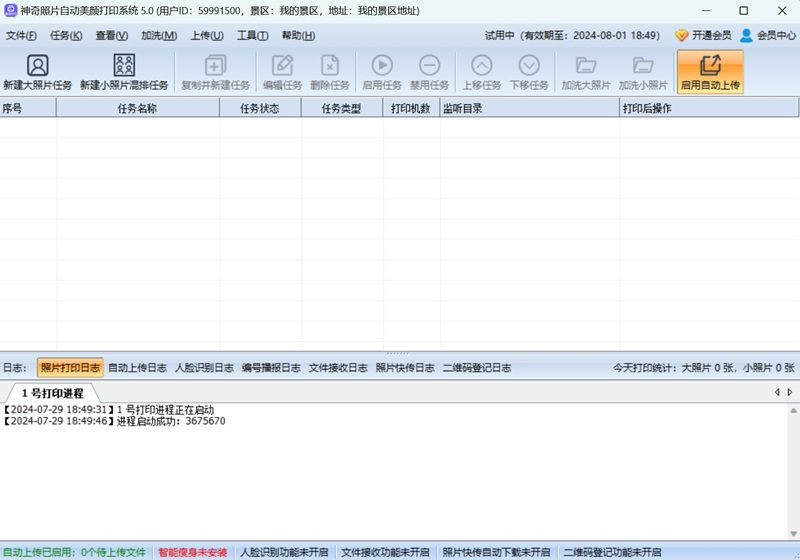The image size is (800, 560).
Task: Open the 查看(V) menu
Action: [x=112, y=36]
